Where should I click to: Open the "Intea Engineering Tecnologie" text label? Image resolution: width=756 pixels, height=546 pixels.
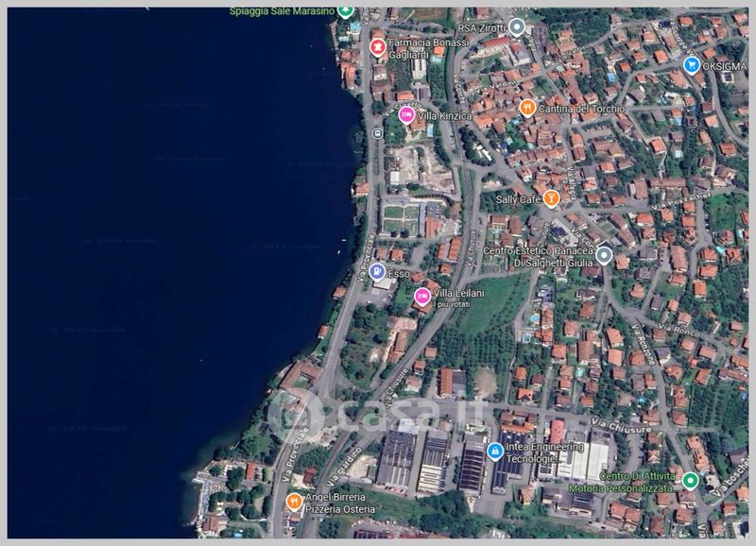click(548, 452)
